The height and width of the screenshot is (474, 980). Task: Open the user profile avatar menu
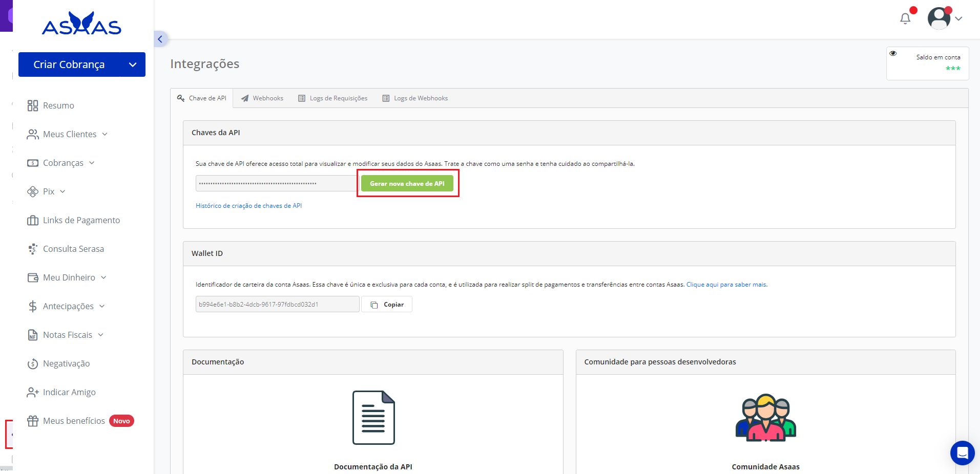tap(939, 18)
